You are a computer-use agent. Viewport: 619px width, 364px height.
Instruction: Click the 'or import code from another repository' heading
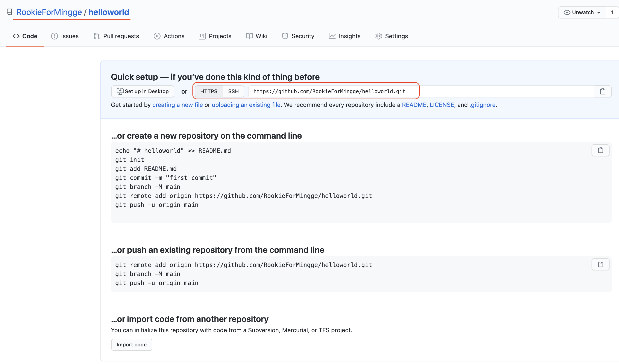click(190, 319)
